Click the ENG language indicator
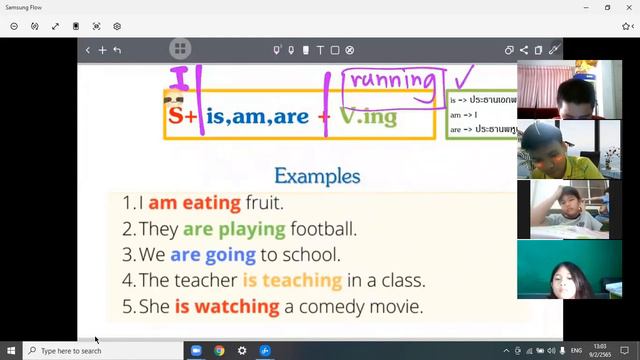 pyautogui.click(x=576, y=351)
